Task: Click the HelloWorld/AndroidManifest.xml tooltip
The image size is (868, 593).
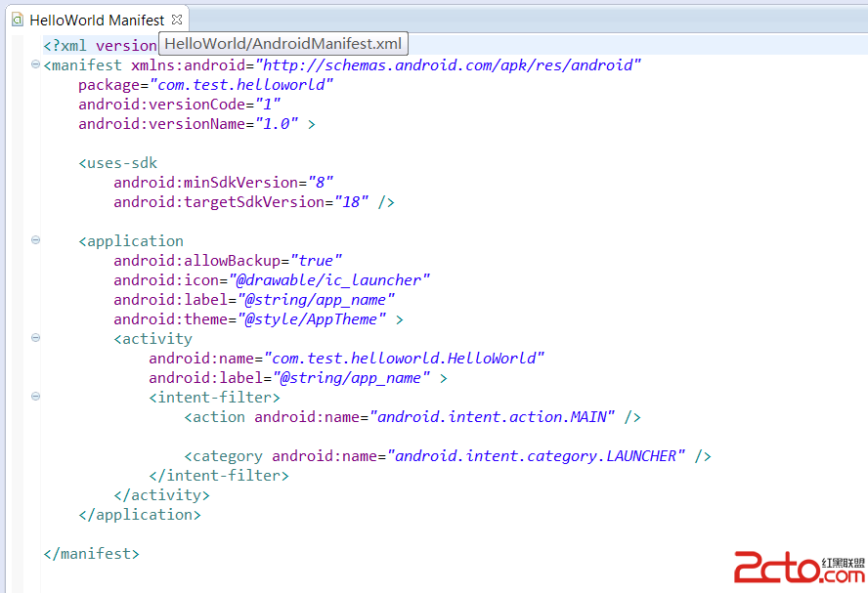Action: click(282, 44)
